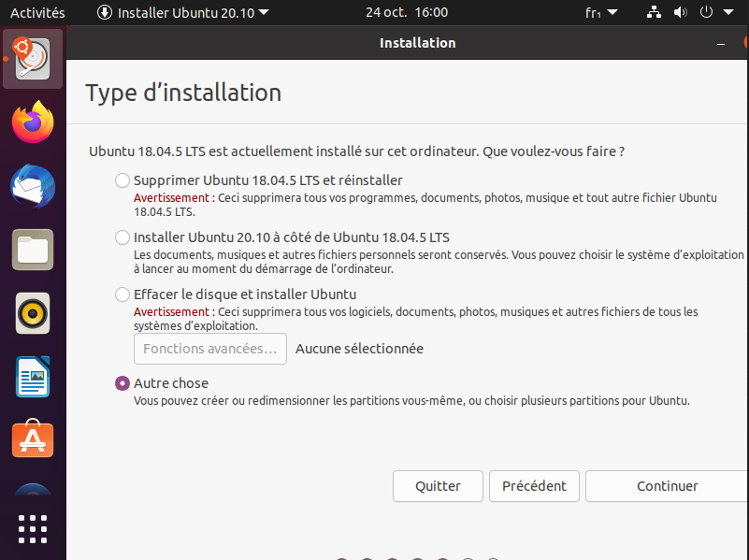Click the Continuer button
The image size is (749, 560).
click(667, 486)
